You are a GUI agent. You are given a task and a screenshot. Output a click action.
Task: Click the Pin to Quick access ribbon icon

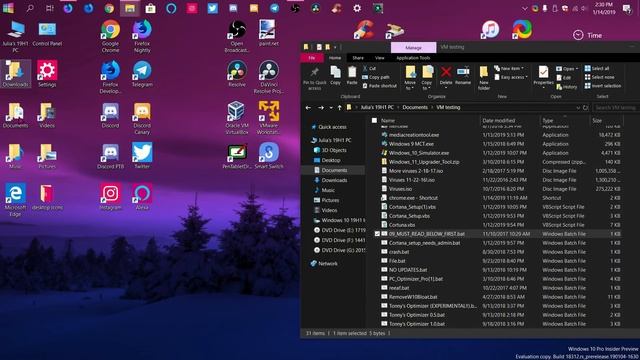(314, 73)
